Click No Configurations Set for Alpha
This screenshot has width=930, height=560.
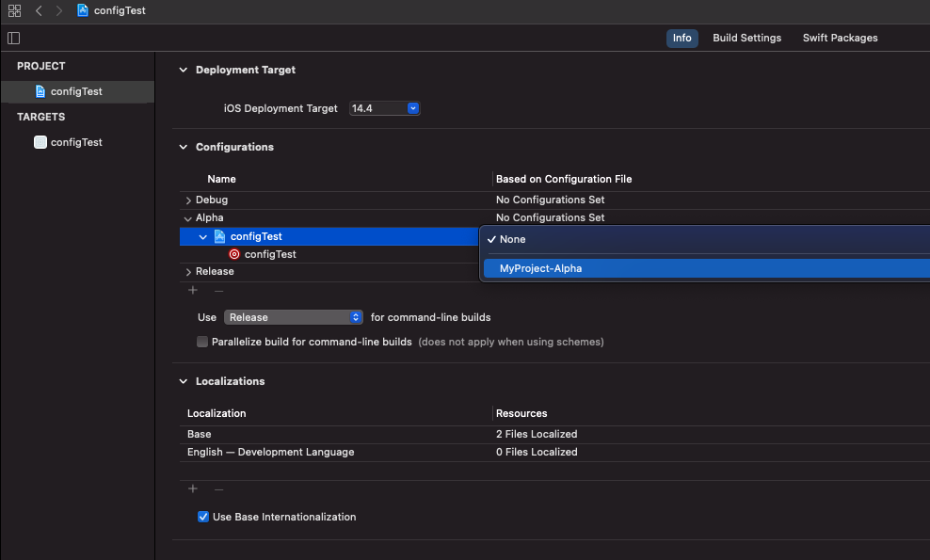pos(550,217)
